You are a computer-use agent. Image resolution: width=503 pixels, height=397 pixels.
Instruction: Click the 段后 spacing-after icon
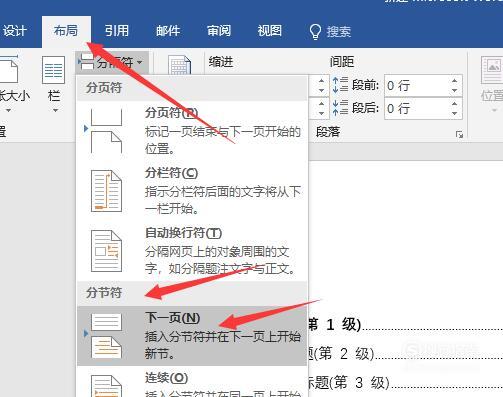(x=340, y=108)
